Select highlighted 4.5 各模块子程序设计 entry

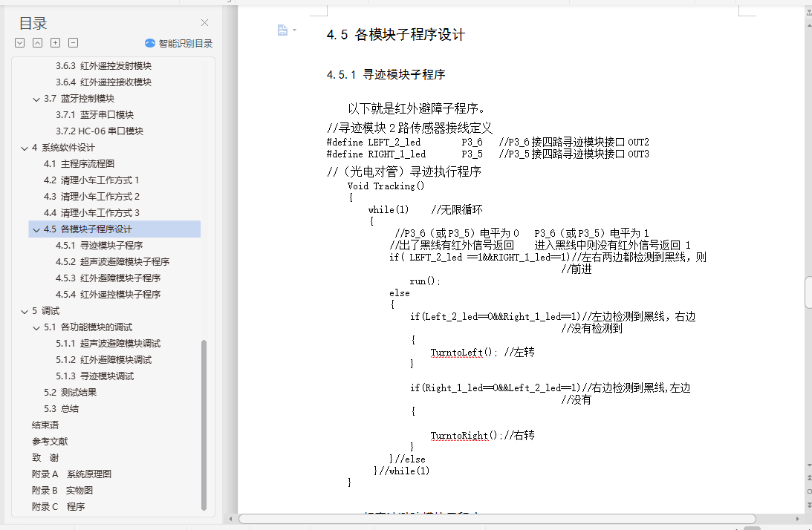click(114, 229)
